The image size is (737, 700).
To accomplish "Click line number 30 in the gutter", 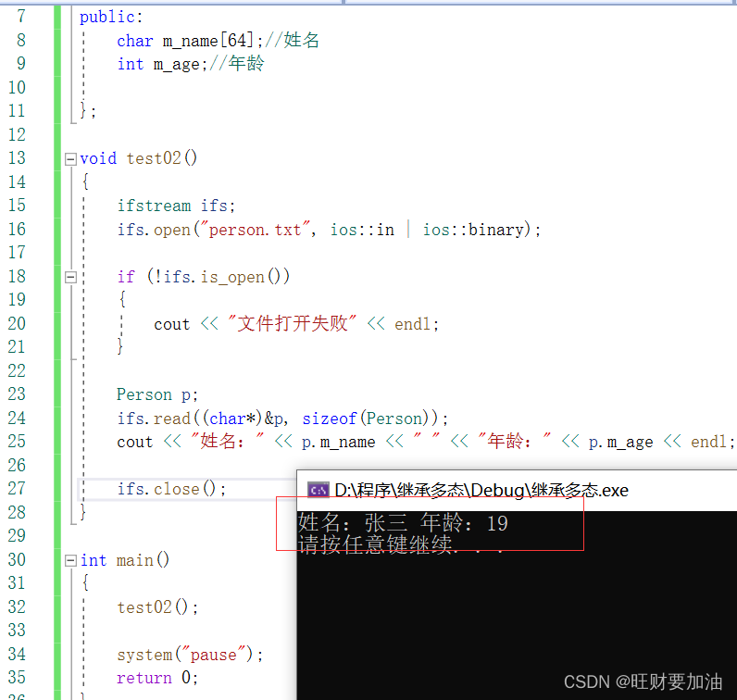I will coord(17,559).
